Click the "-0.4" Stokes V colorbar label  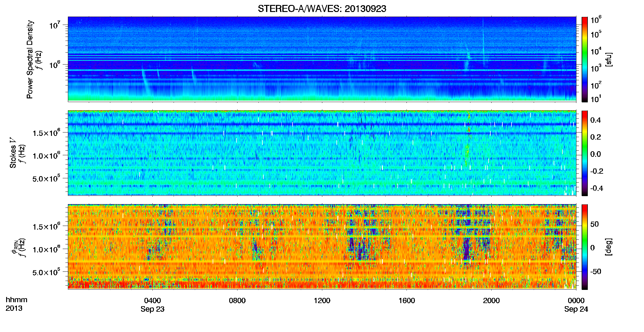tap(597, 188)
